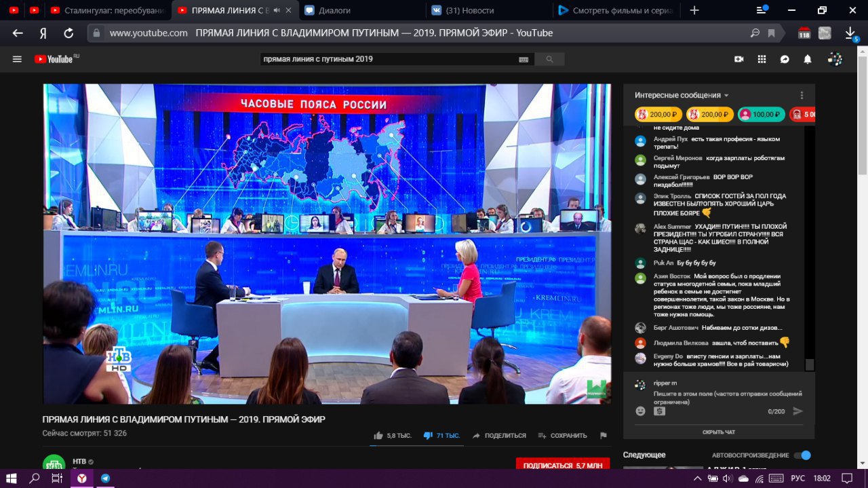Open the YouTube messages icon

click(785, 59)
